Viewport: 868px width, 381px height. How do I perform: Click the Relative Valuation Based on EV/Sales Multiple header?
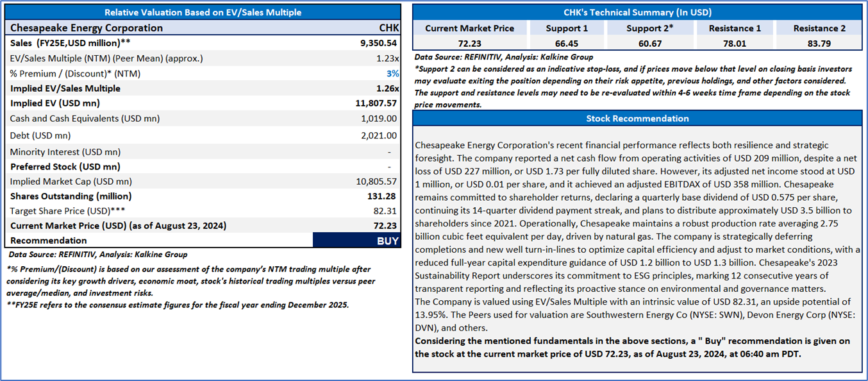(x=203, y=12)
